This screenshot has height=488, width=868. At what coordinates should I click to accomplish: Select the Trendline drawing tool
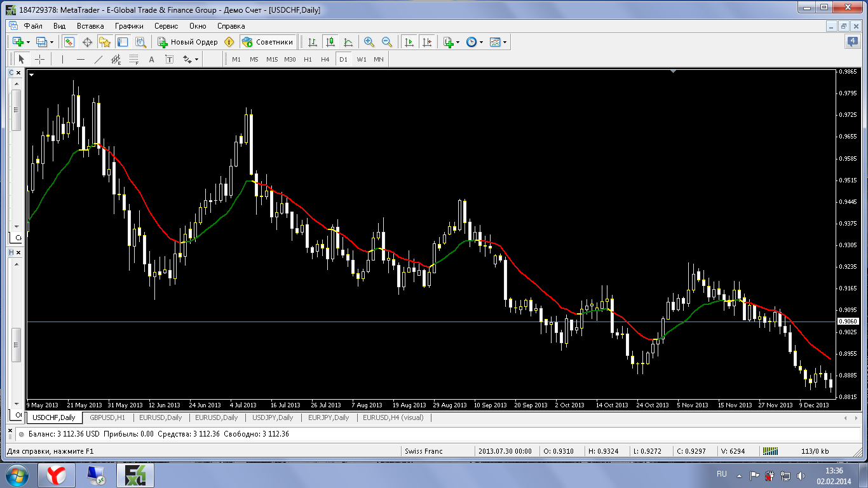click(98, 59)
